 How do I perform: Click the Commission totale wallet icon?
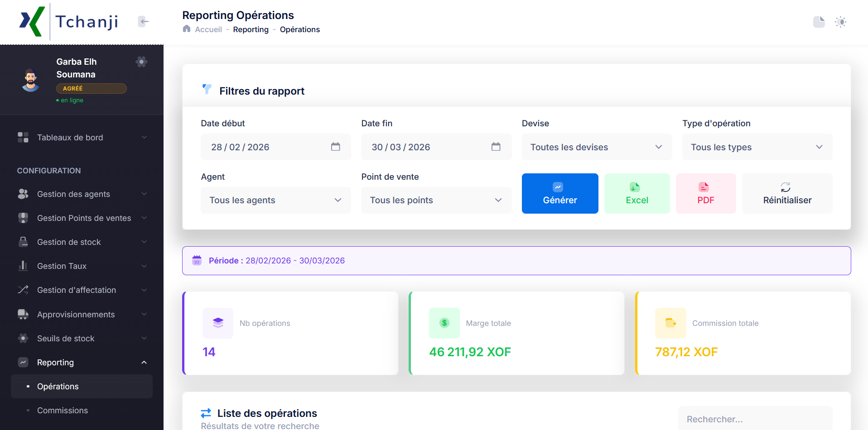(670, 323)
